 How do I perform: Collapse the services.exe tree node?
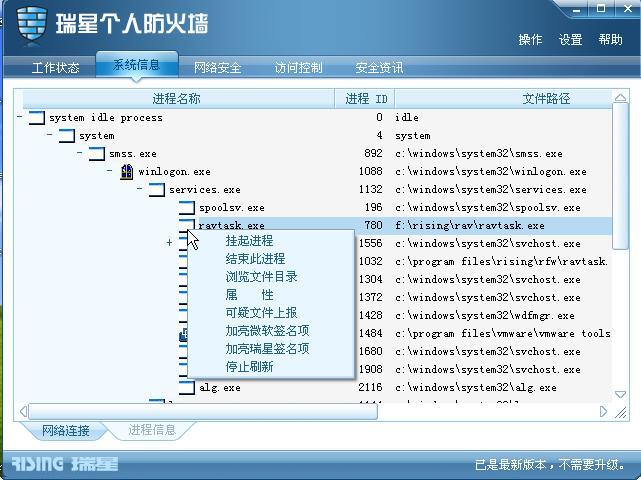140,188
